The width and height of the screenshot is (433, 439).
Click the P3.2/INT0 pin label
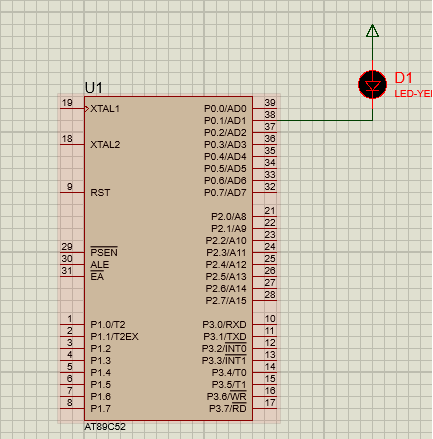[224, 348]
